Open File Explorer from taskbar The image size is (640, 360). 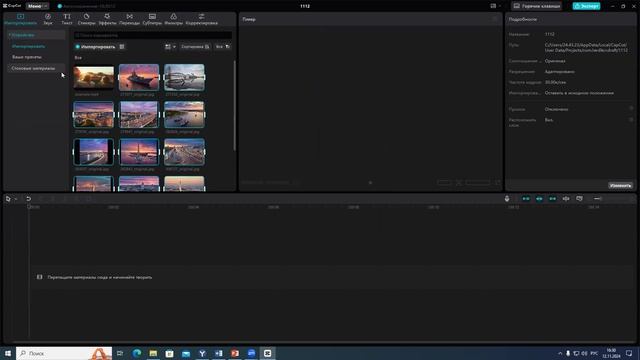(153, 353)
